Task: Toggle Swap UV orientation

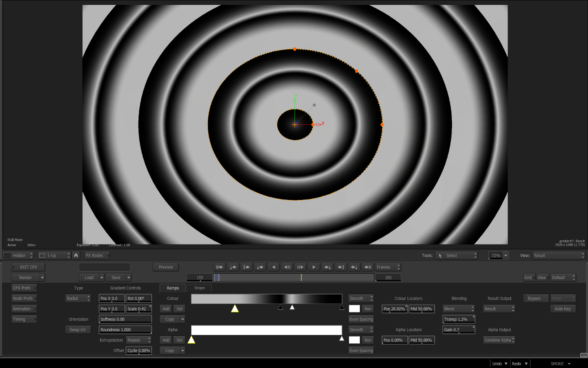Action: [78, 330]
